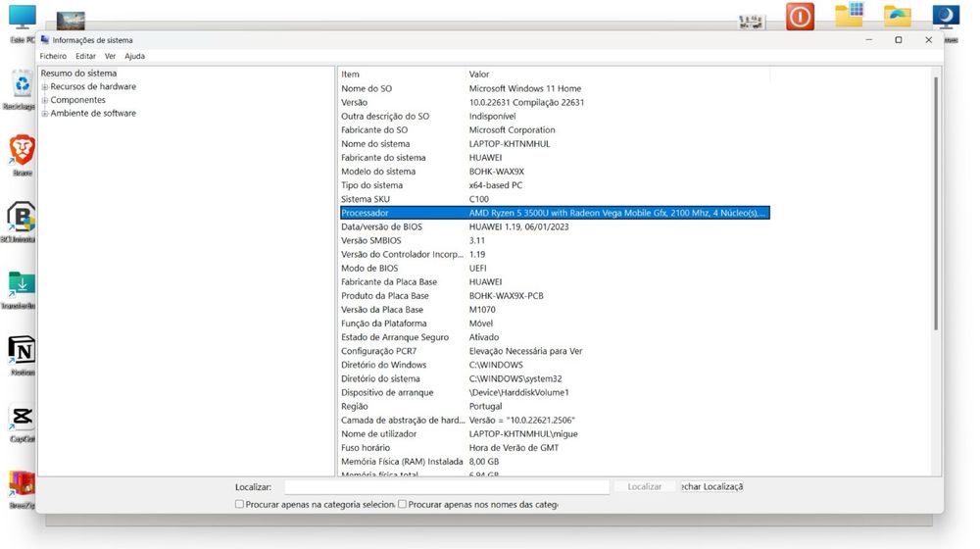This screenshot has height=549, width=980.
Task: Select Ambiente de software label
Action: [93, 114]
